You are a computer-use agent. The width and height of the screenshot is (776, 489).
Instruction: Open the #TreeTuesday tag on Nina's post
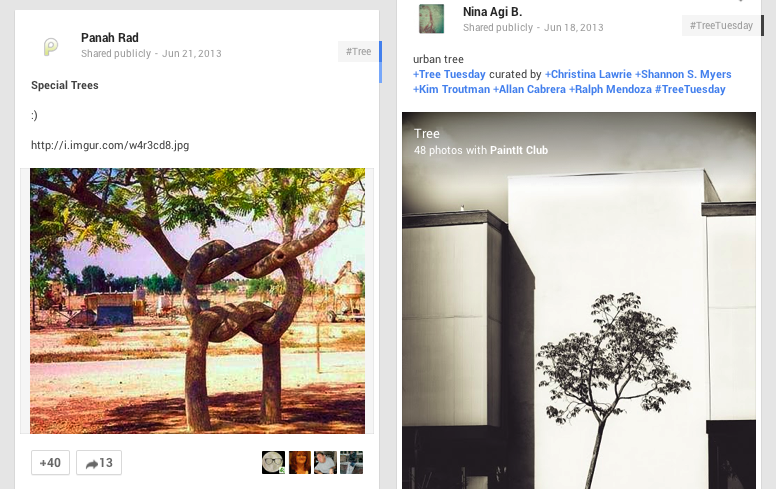pos(721,25)
